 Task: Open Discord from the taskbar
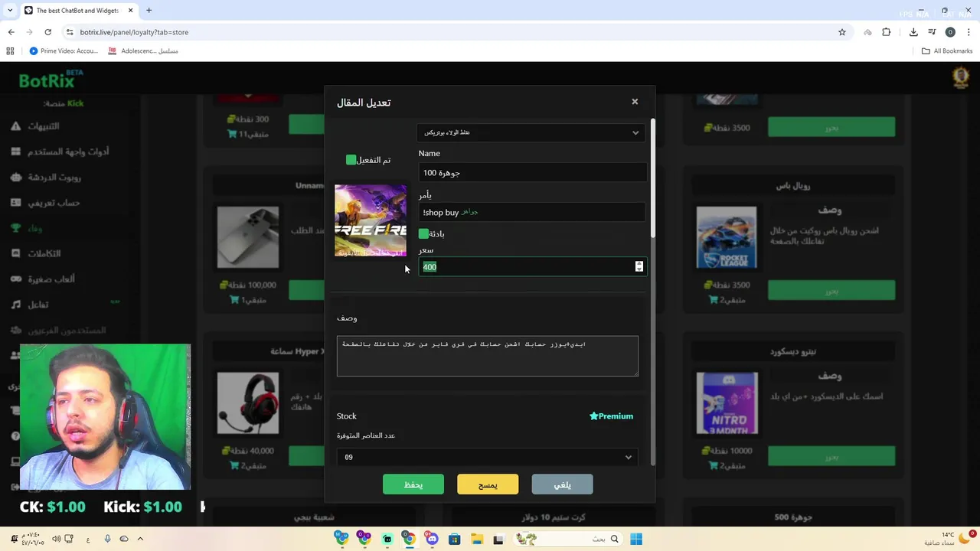pyautogui.click(x=432, y=539)
